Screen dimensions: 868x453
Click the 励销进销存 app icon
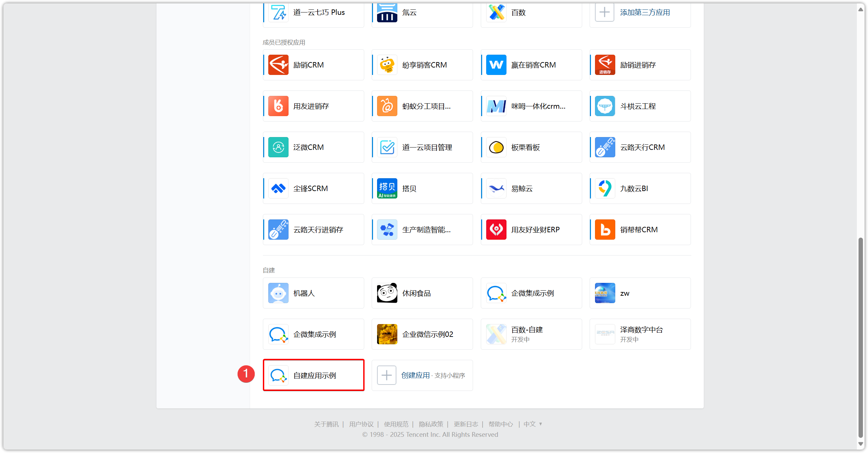click(605, 65)
